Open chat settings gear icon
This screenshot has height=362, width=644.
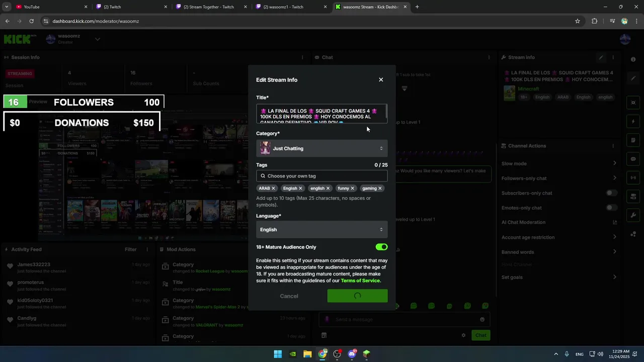463,335
